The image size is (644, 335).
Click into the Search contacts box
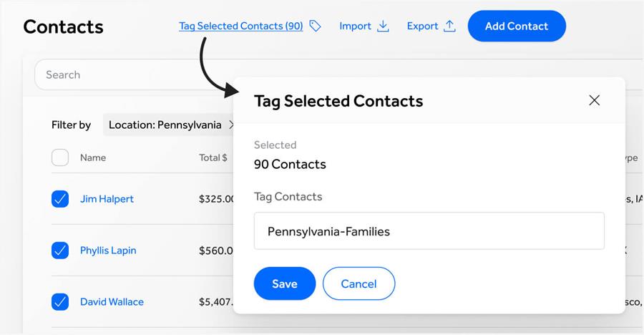135,75
